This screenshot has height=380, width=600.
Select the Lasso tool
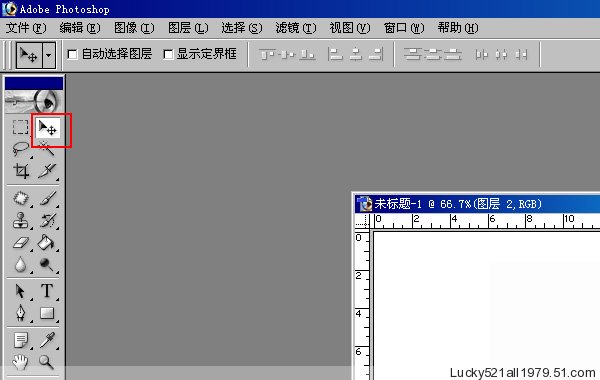coord(20,149)
